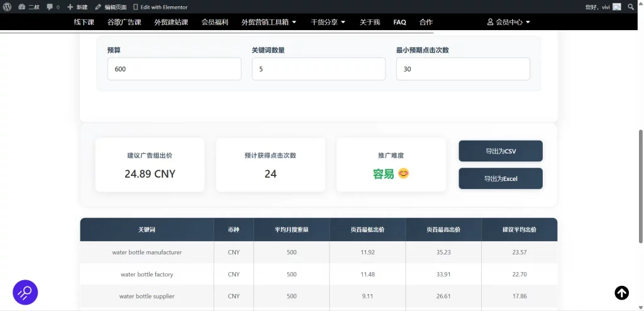The width and height of the screenshot is (644, 311).
Task: Click the 新建 plus icon
Action: (x=70, y=7)
